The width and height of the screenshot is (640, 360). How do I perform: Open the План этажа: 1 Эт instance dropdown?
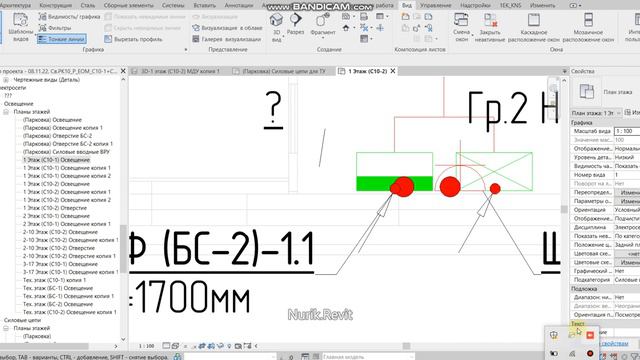click(x=596, y=113)
